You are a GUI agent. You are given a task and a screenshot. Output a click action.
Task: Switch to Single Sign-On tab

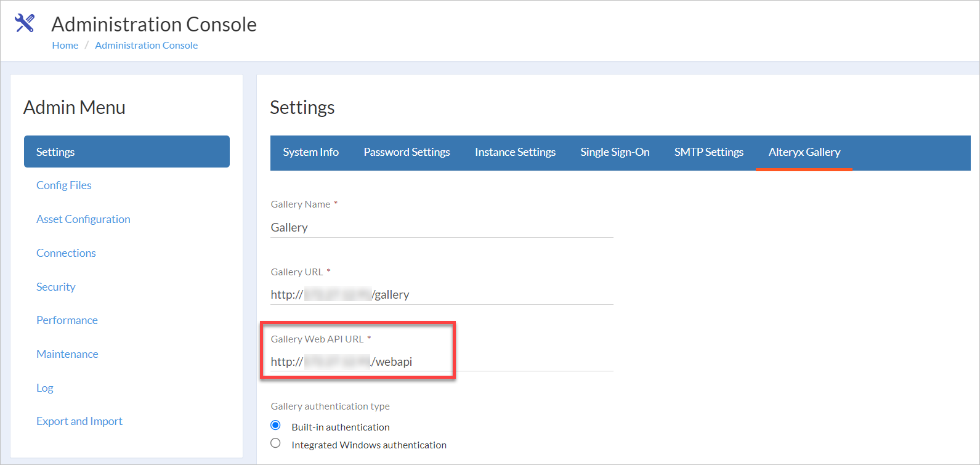tap(615, 152)
